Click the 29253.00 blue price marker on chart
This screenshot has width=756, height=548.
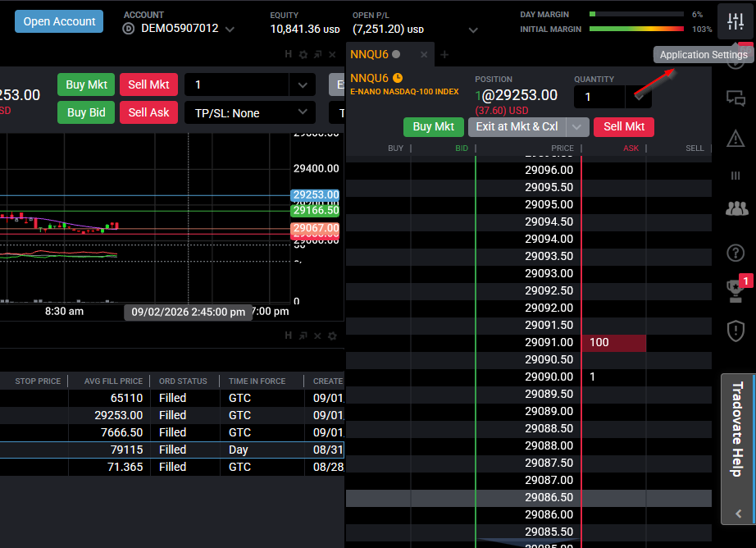(316, 195)
